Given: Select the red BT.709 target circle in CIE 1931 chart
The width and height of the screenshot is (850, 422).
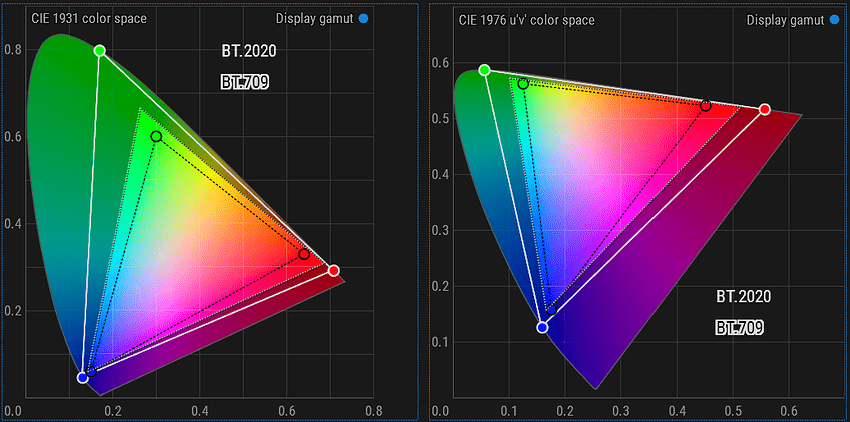Looking at the screenshot, I should pyautogui.click(x=304, y=254).
